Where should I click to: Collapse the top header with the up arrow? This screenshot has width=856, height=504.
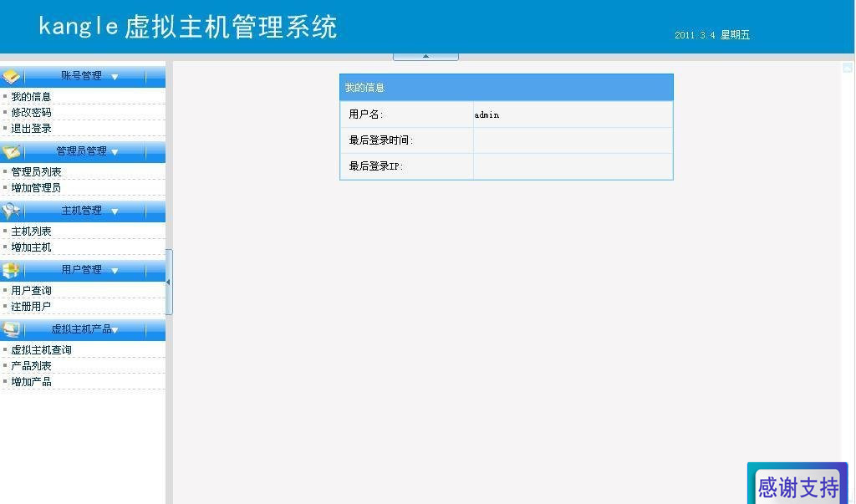pyautogui.click(x=425, y=56)
